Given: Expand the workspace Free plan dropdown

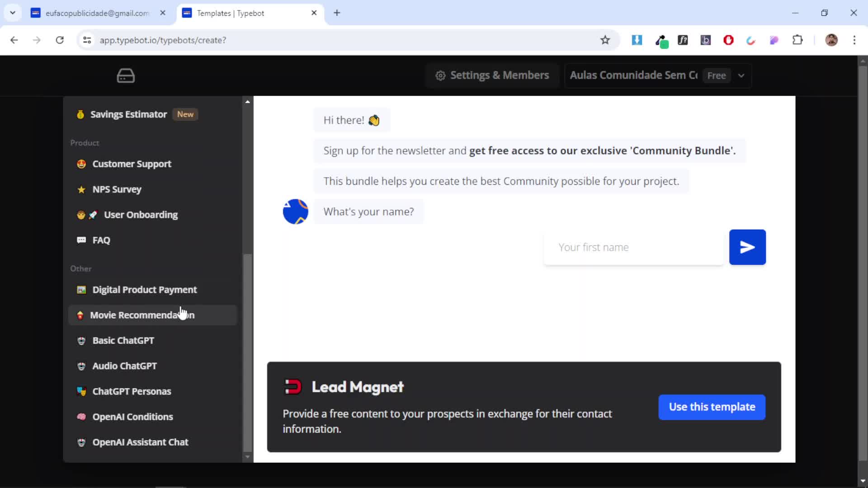Looking at the screenshot, I should 741,75.
